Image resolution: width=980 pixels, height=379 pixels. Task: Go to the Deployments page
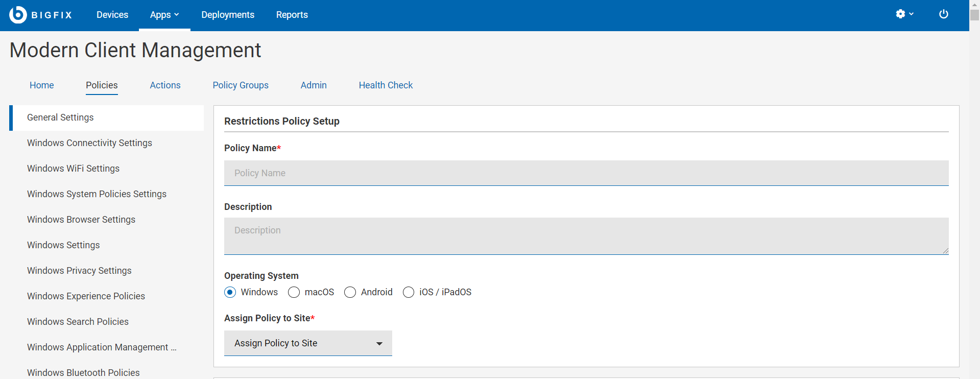228,15
